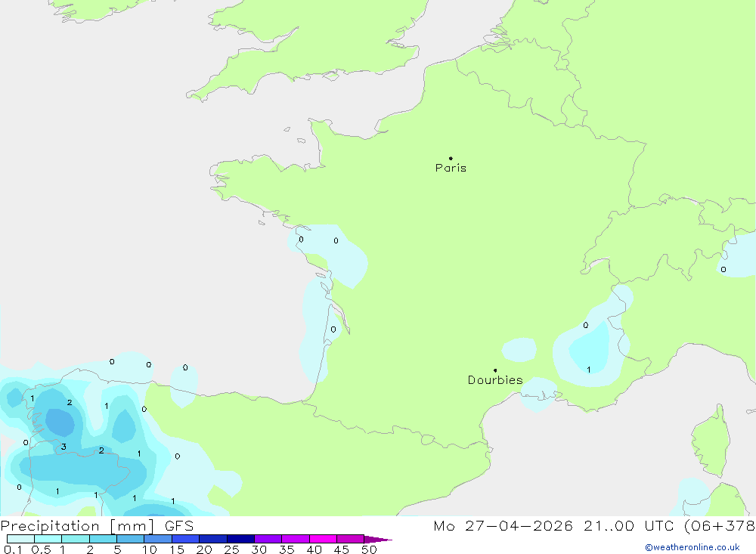
Task: Click the 'Precipitation [mm] GFS' title text
Action: point(97,526)
